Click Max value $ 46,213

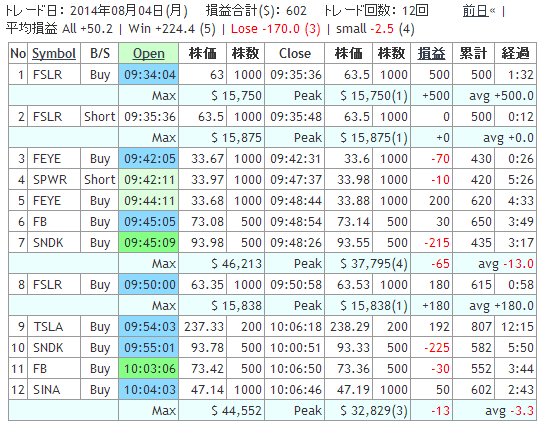click(236, 264)
